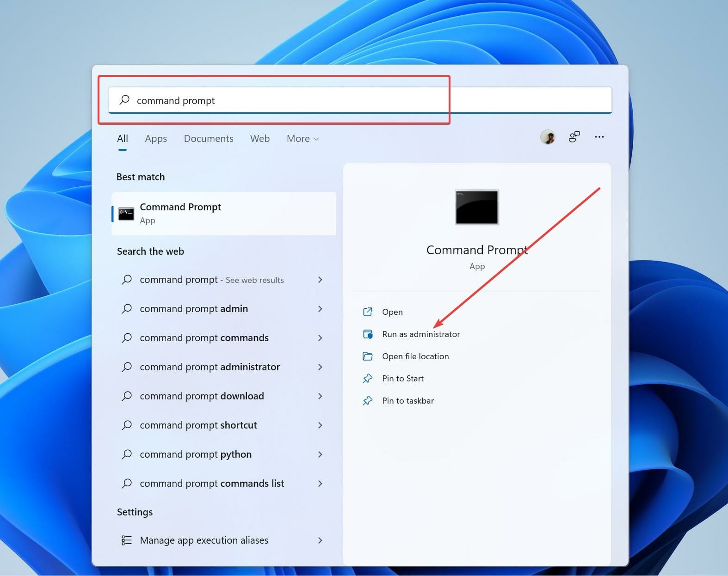Click the large Command Prompt preview thumbnail
This screenshot has height=576, width=728.
click(477, 207)
